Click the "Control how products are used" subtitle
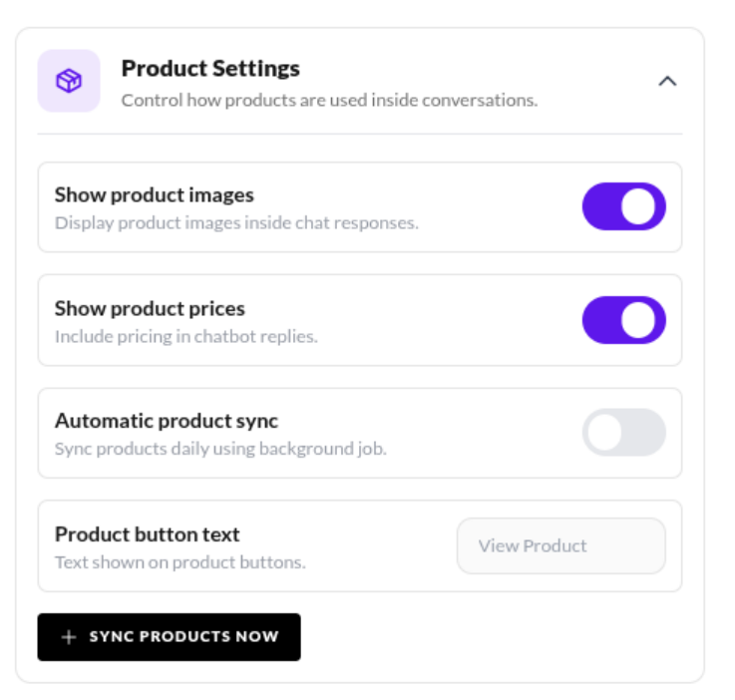Screen dimensions: 735x700 pyautogui.click(x=329, y=100)
